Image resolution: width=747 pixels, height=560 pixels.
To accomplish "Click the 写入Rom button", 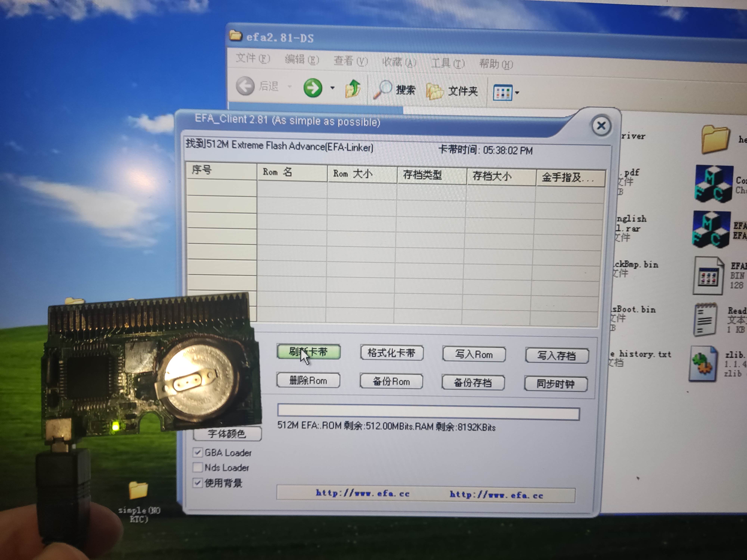I will click(474, 354).
